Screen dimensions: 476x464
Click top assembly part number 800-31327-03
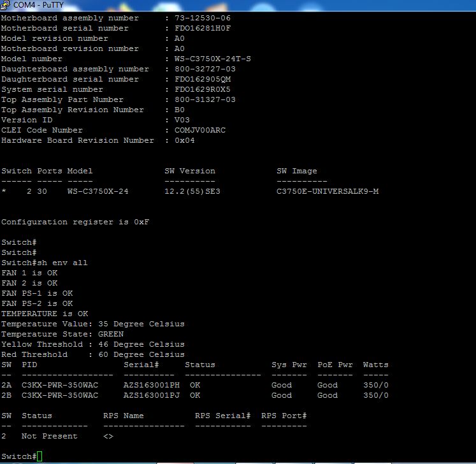coord(205,99)
